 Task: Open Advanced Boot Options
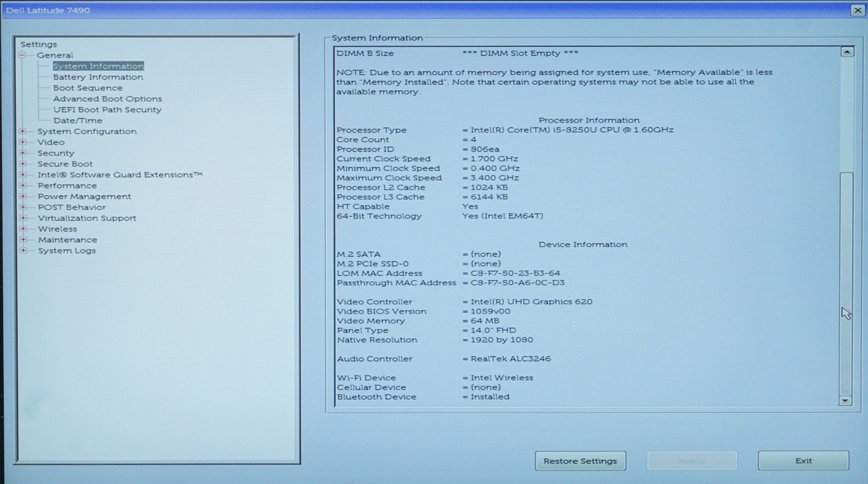pos(107,99)
